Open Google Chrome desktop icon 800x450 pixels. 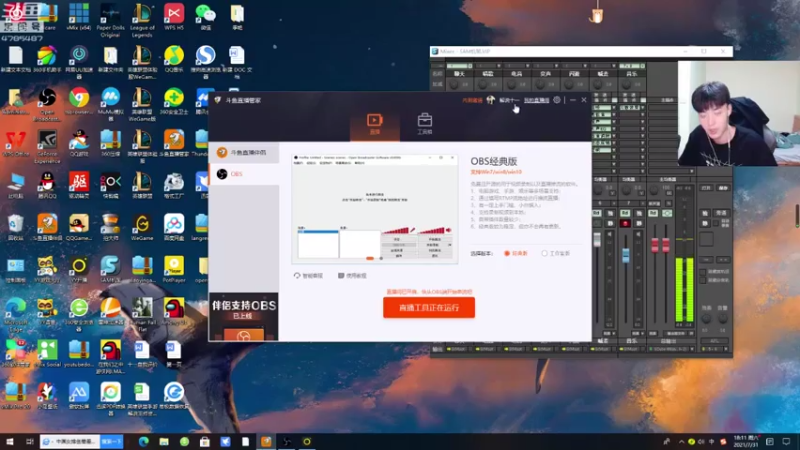(79, 101)
